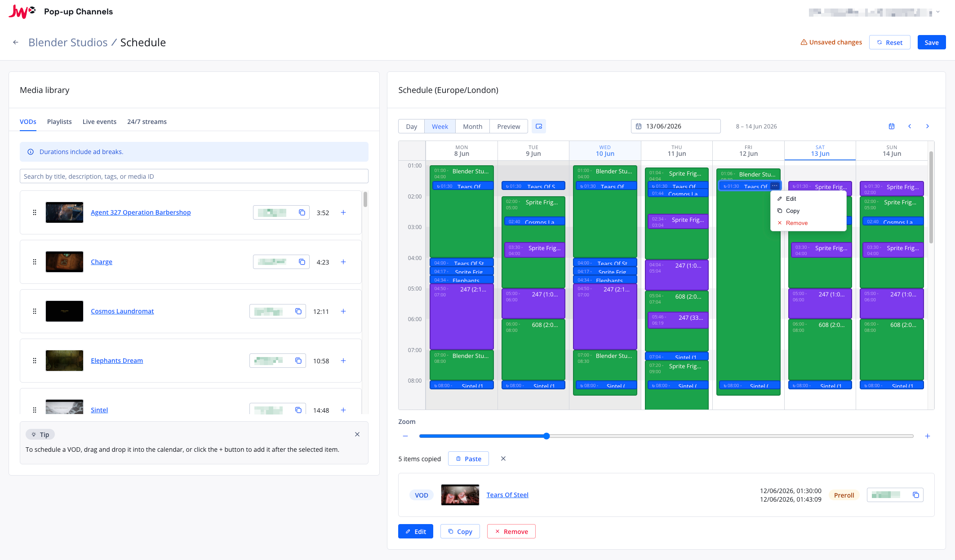This screenshot has height=560, width=955.
Task: Choose Edit in the context menu
Action: (x=808, y=199)
